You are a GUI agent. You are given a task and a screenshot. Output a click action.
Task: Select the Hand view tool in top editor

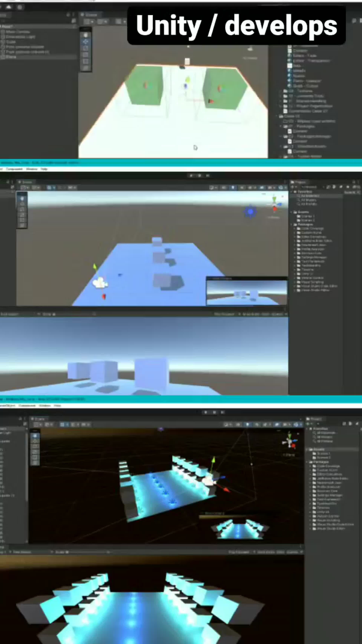pyautogui.click(x=85, y=35)
